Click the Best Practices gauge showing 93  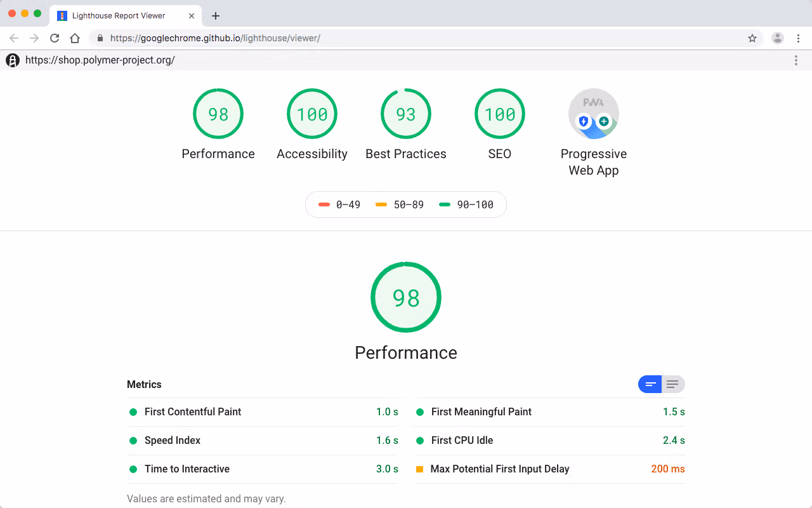click(406, 114)
